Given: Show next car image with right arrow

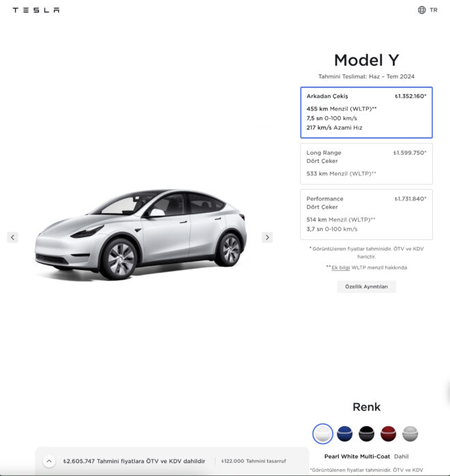Looking at the screenshot, I should pos(267,237).
